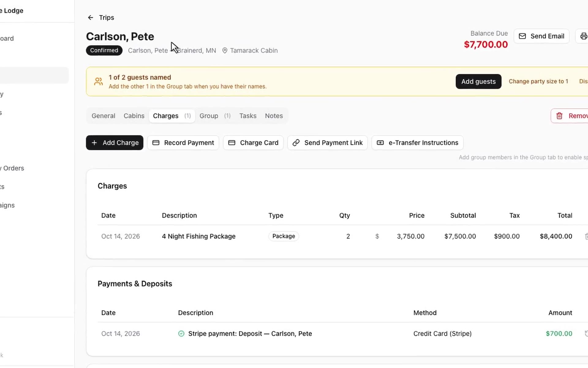Go back using the Trips arrow icon
The image size is (588, 368).
coord(90,17)
